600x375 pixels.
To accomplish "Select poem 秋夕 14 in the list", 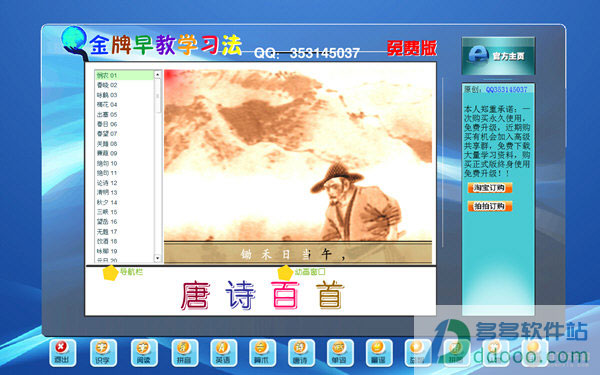I will point(124,202).
